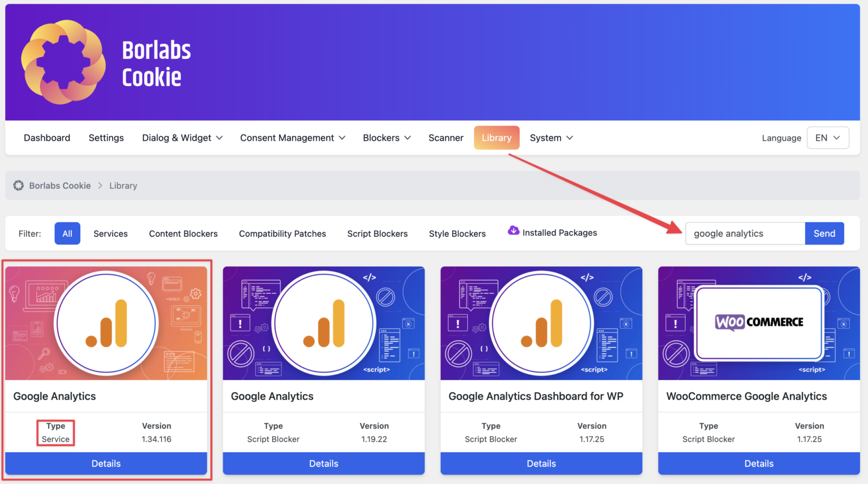868x484 pixels.
Task: Open the Dashboard menu item
Action: coord(47,138)
